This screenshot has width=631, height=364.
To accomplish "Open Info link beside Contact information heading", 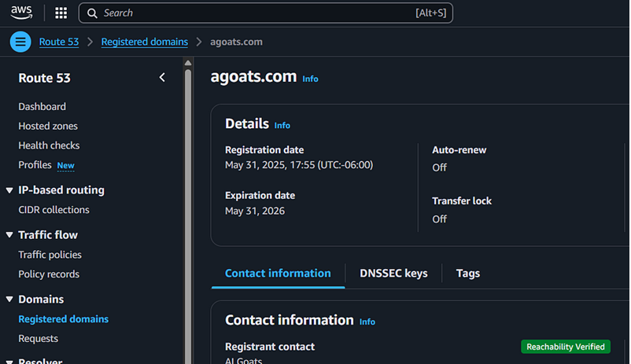I will pos(367,322).
